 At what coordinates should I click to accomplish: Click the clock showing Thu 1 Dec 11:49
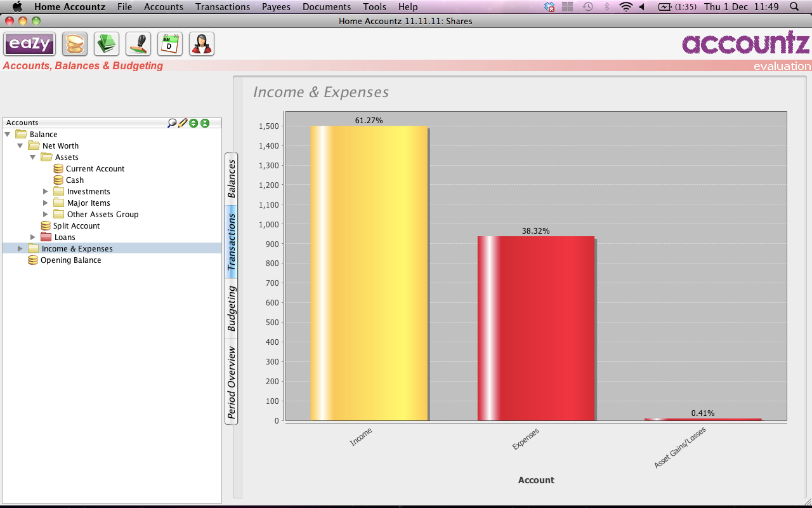(741, 7)
